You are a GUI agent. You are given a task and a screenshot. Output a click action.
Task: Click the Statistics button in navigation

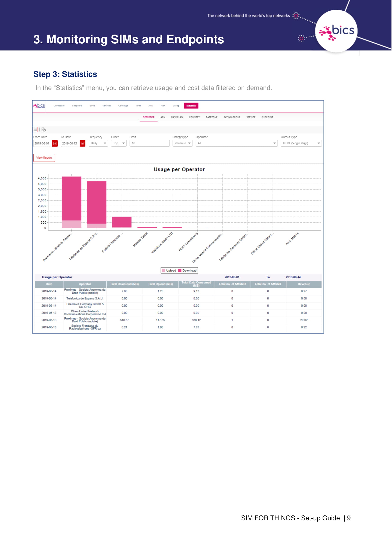191,106
